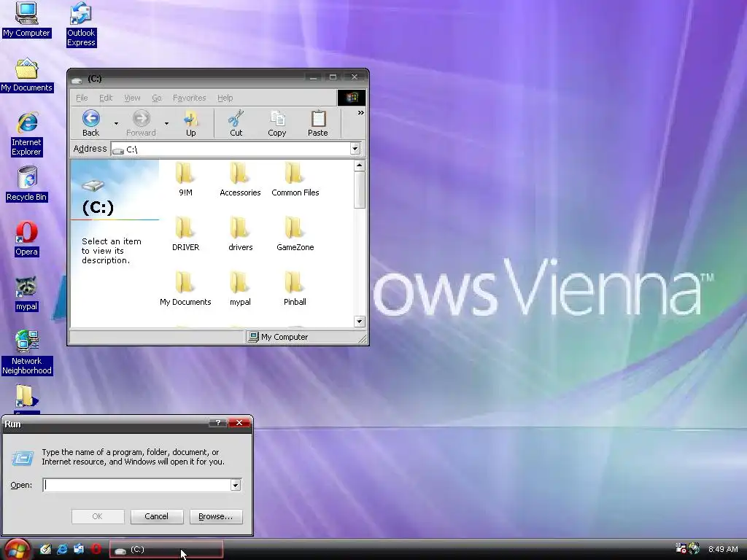Click the (C:) taskbar button
This screenshot has height=560, width=747.
(x=166, y=550)
